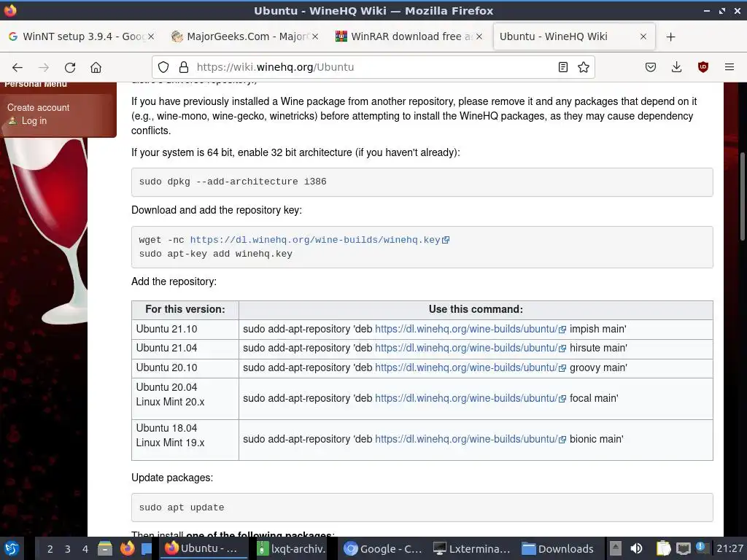The image size is (747, 560).
Task: Open the update notifier tray icon
Action: pyautogui.click(x=701, y=548)
